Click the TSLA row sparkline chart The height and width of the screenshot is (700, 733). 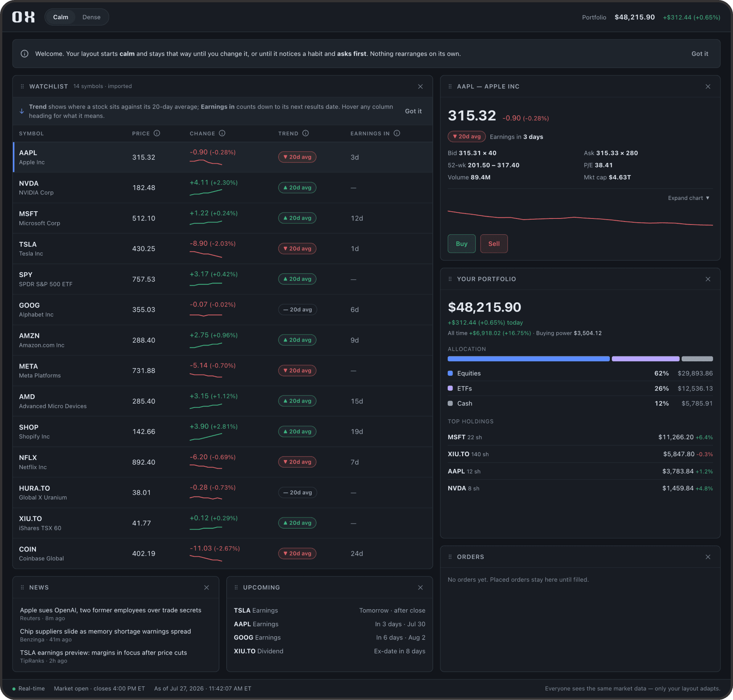click(x=206, y=254)
